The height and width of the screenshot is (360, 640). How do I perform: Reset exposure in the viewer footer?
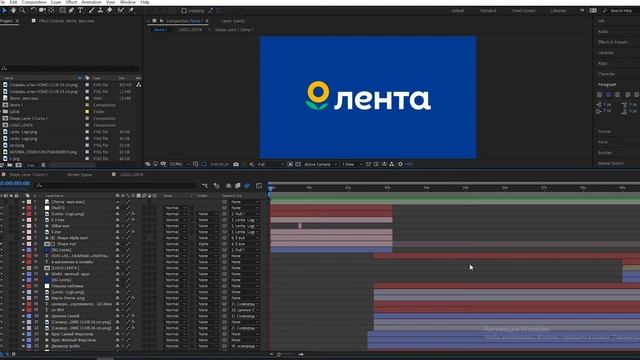point(400,164)
